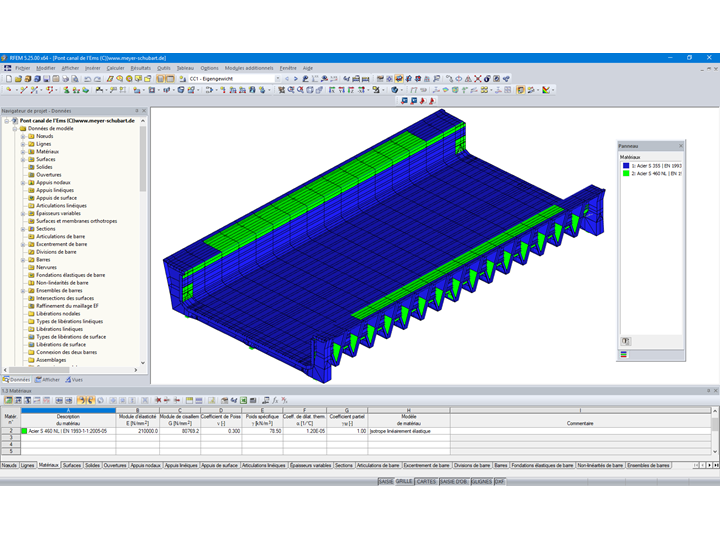Click the E modulus cell 210000.0
This screenshot has width=720, height=540.
[138, 431]
